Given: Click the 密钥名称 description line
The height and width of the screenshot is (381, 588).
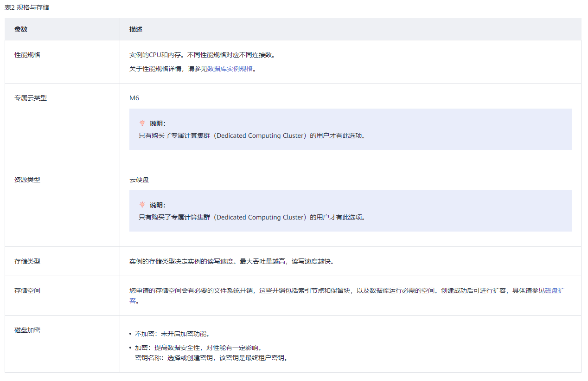Looking at the screenshot, I should [x=211, y=358].
